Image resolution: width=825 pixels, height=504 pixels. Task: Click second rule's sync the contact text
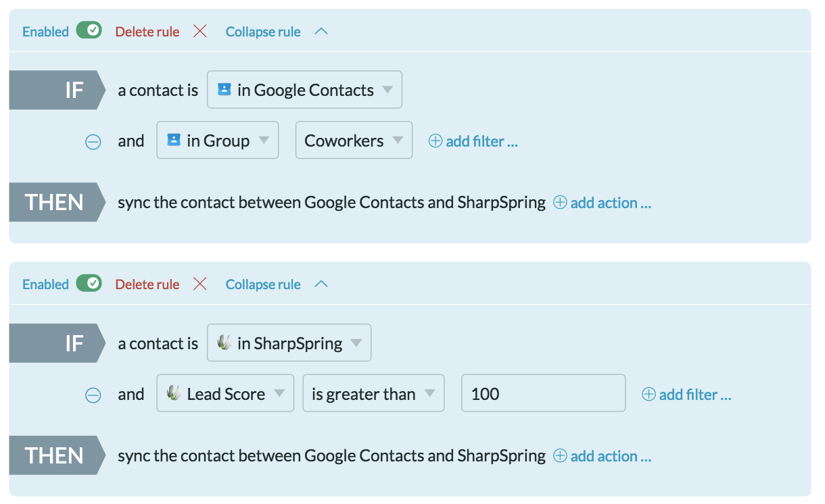point(331,456)
